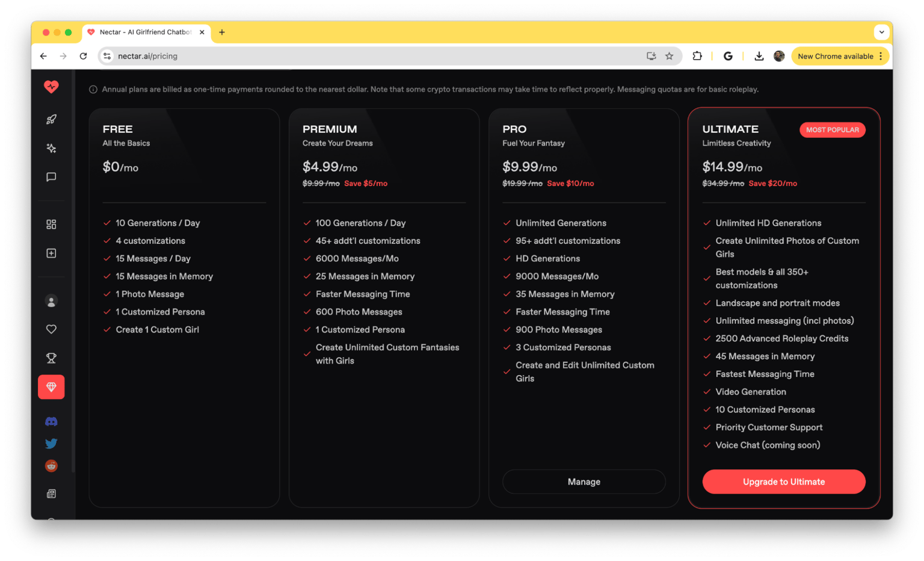Open the Reddit icon in sidebar

coord(51,466)
